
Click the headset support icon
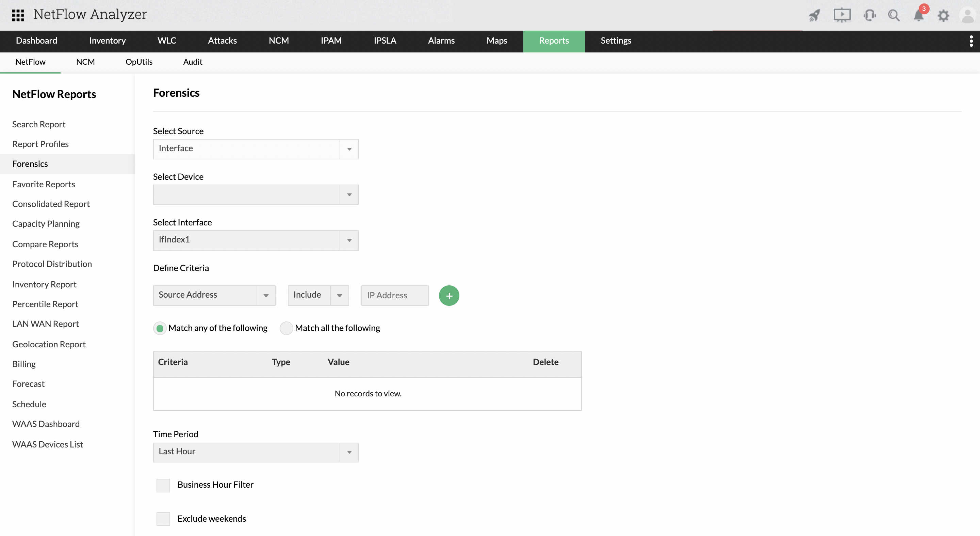point(869,15)
